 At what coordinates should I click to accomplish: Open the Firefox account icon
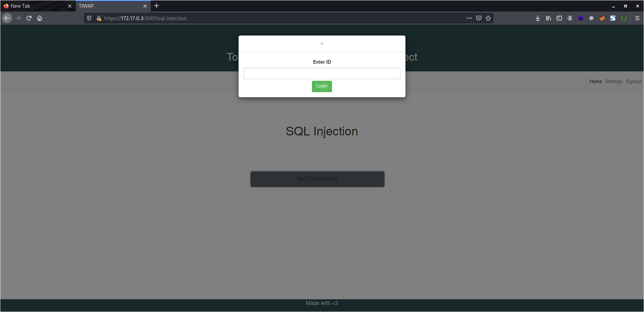point(570,18)
